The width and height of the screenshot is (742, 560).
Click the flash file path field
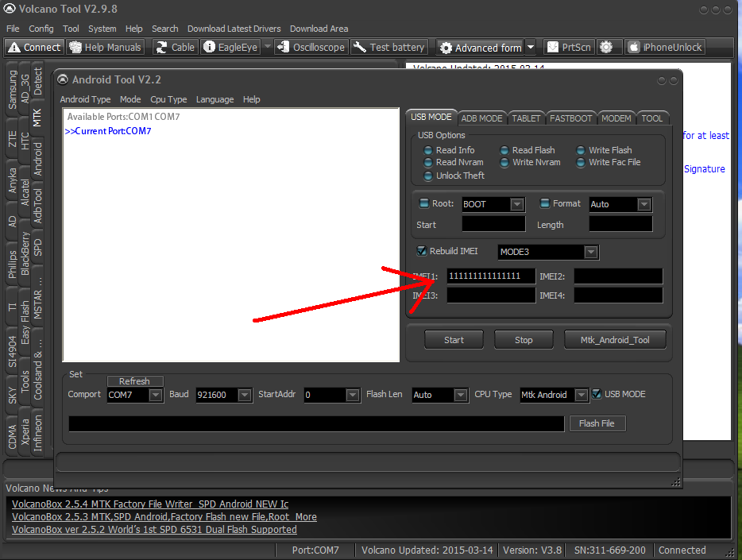click(316, 424)
